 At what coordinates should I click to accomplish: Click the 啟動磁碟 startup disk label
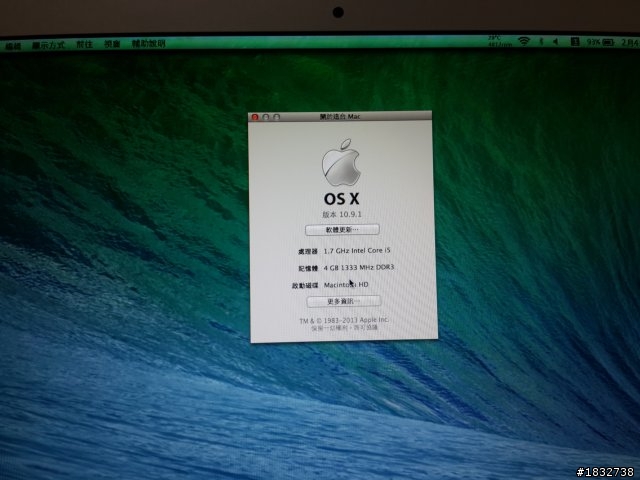305,285
